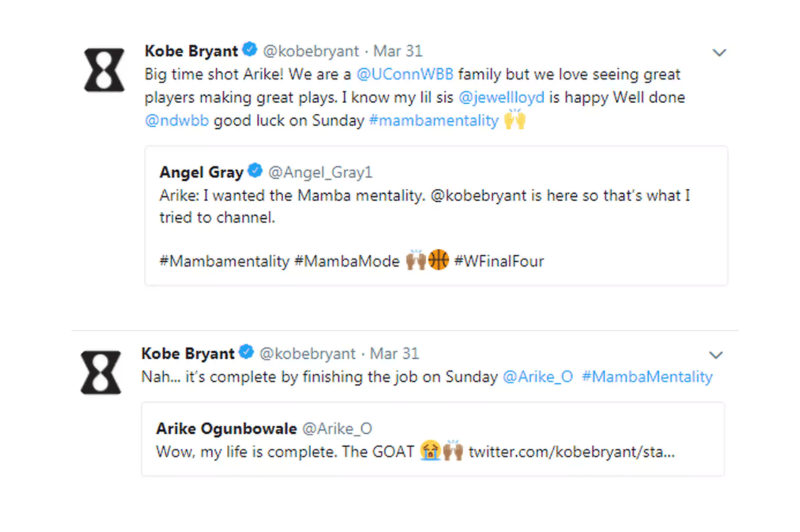The width and height of the screenshot is (800, 532).
Task: Click Kobe Bryant avatar on second tweet
Action: click(101, 372)
